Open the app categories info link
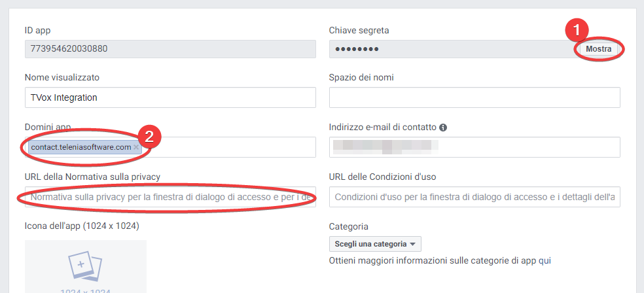This screenshot has height=293, width=644. coord(440,260)
